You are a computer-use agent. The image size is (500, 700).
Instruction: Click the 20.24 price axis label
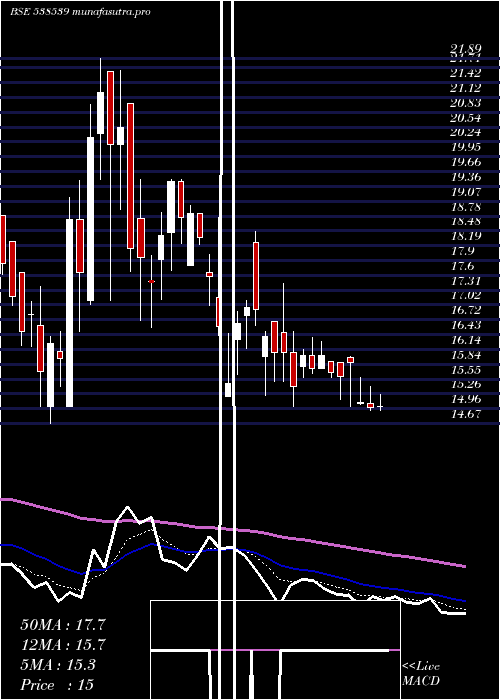[466, 132]
